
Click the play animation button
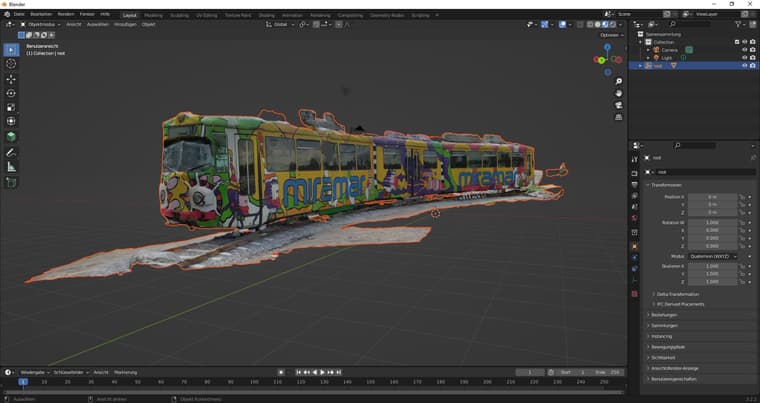coord(323,372)
